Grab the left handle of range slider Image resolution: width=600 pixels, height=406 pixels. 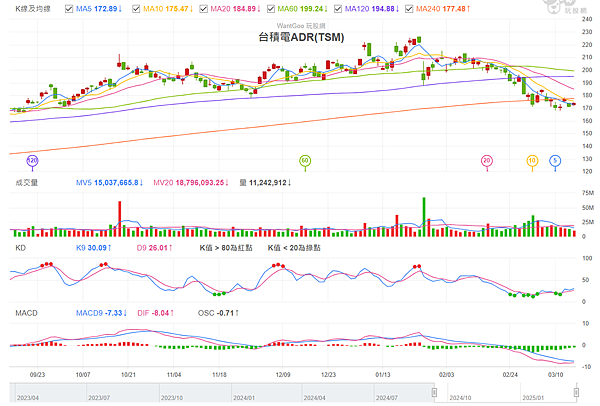(x=434, y=392)
